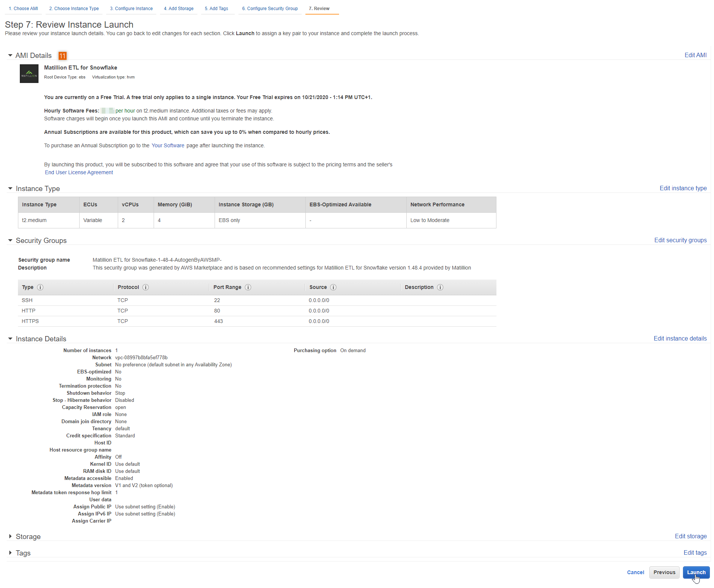
Task: Click the port range 80 value
Action: click(217, 311)
